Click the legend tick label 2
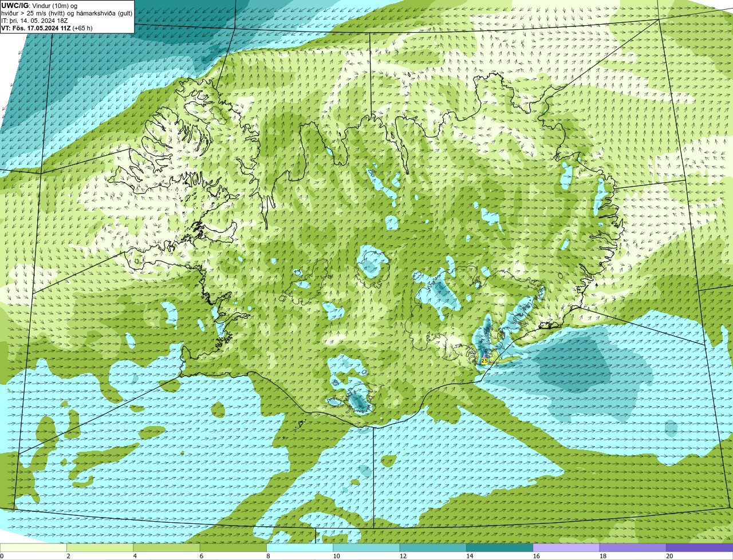The width and height of the screenshot is (733, 560). 68,556
